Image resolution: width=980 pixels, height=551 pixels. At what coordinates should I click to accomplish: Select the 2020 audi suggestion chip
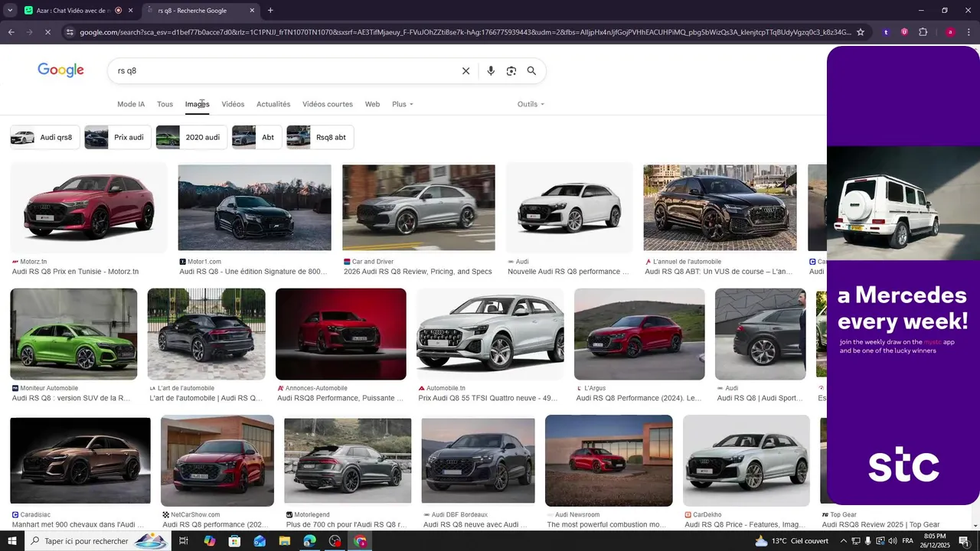coord(191,137)
